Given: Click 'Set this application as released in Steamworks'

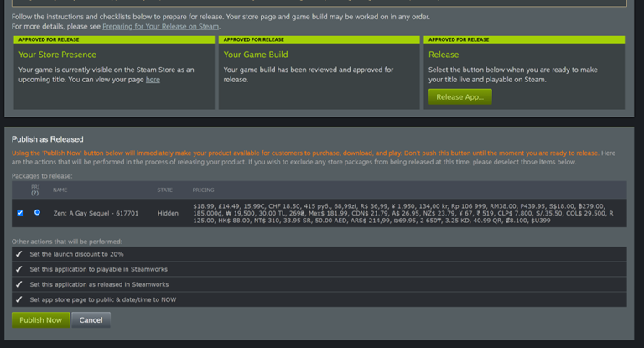Looking at the screenshot, I should click(x=99, y=284).
